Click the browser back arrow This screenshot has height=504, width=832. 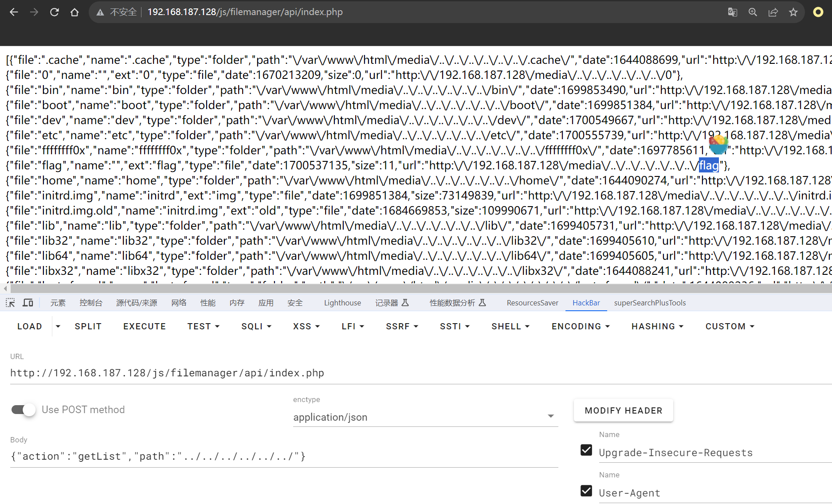tap(14, 12)
